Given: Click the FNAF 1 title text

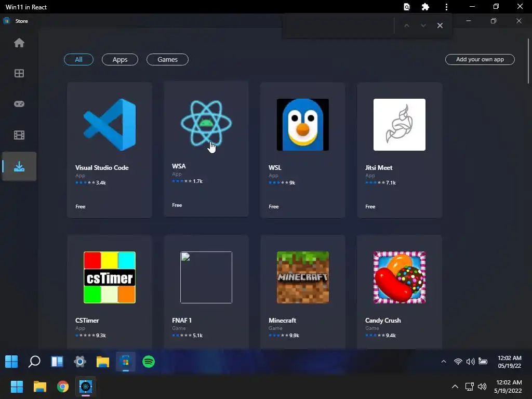Looking at the screenshot, I should [x=182, y=320].
